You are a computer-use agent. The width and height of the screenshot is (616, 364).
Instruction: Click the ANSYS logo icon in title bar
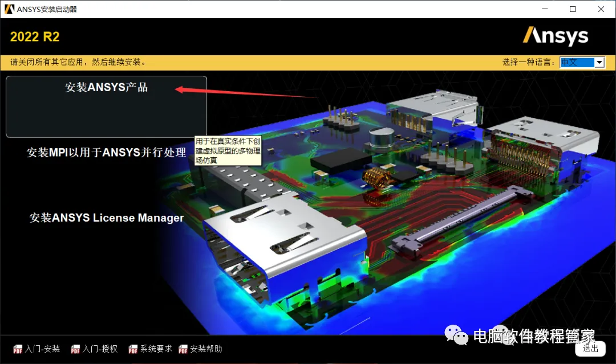pyautogui.click(x=9, y=9)
